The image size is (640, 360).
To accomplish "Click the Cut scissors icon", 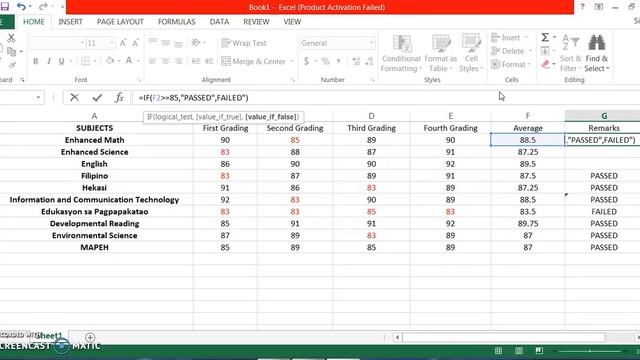I will 11,38.
